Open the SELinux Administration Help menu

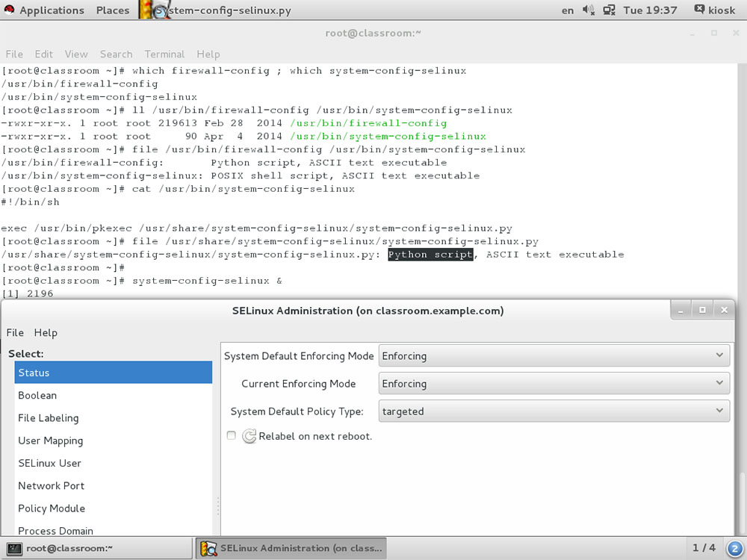click(x=46, y=332)
